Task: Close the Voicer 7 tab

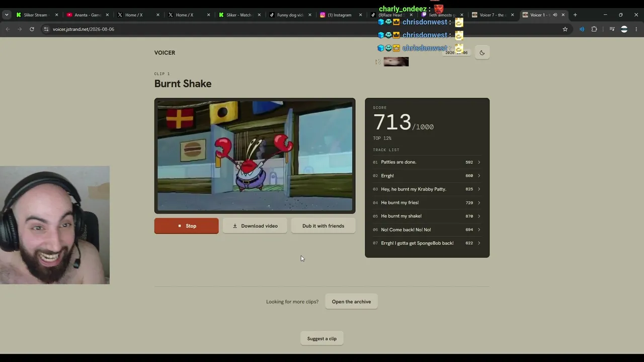Action: (512, 15)
